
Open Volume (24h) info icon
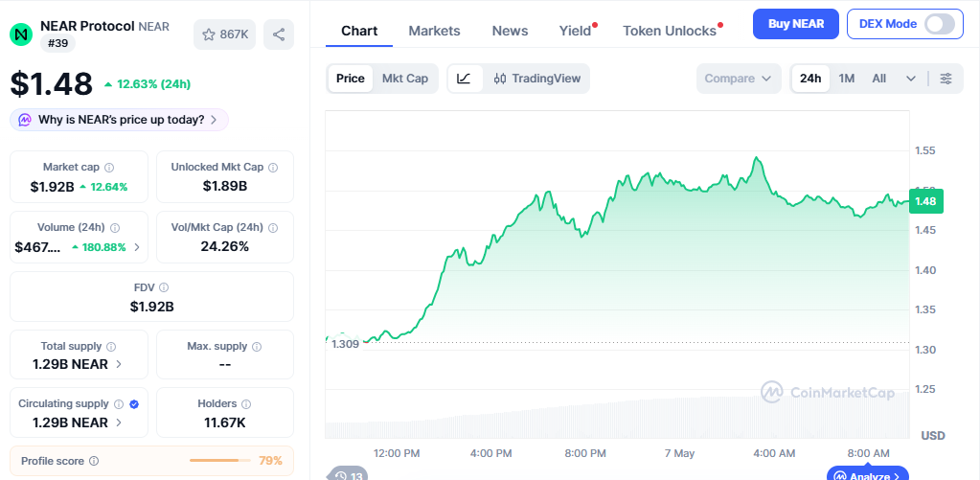[x=115, y=228]
